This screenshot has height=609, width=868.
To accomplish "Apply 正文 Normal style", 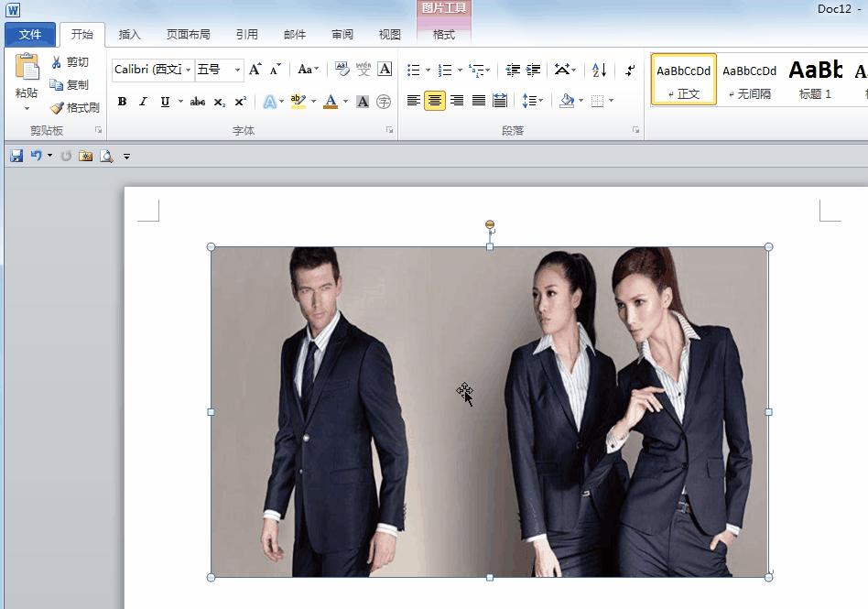I will (x=684, y=79).
